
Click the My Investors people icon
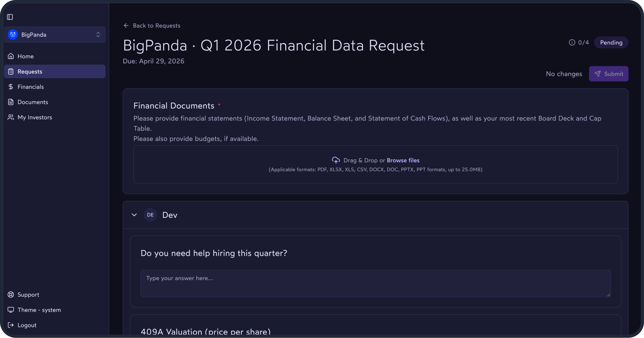coord(11,117)
